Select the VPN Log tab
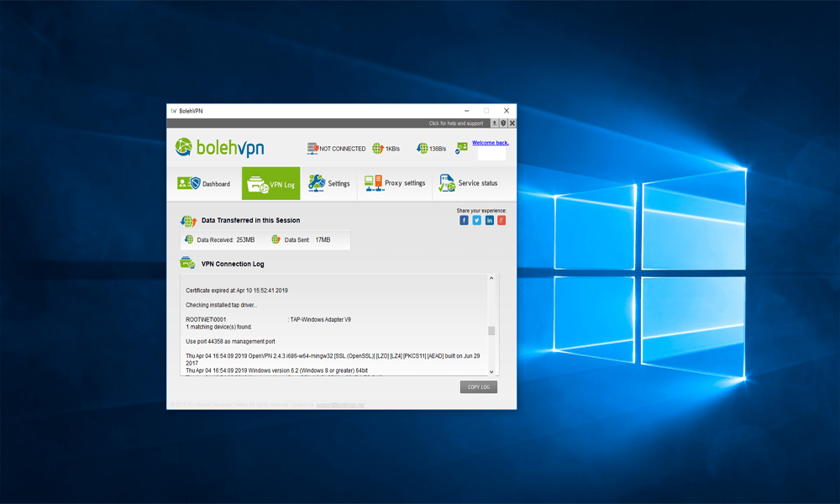 271,184
